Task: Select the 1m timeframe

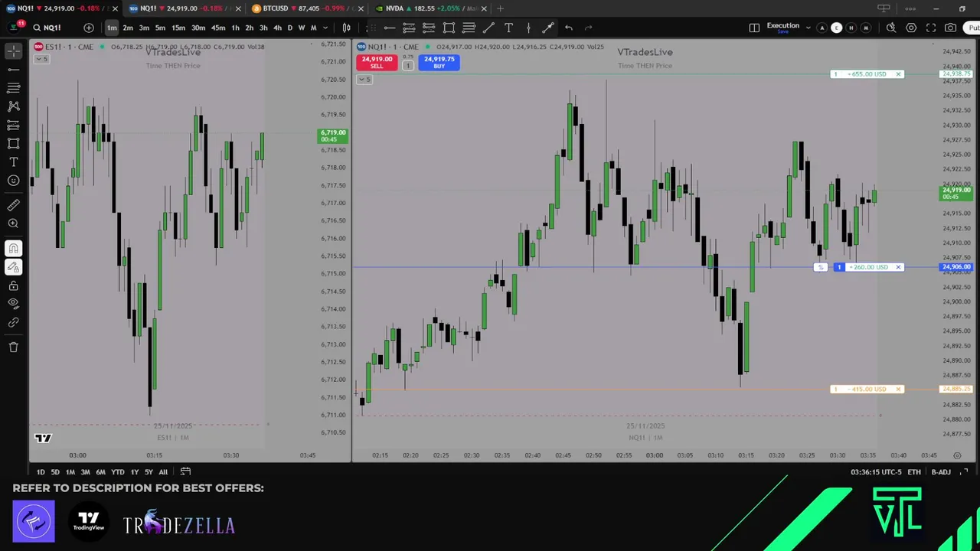Action: point(112,28)
